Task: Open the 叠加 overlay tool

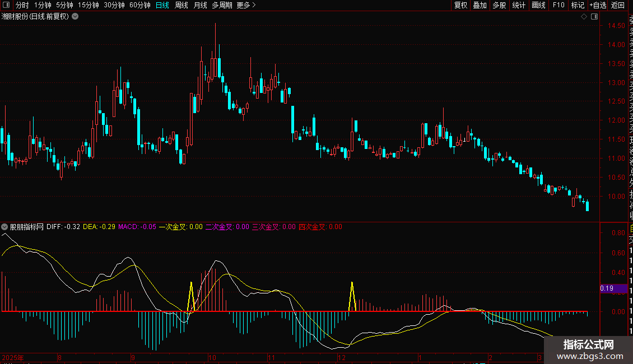Action: (x=480, y=5)
